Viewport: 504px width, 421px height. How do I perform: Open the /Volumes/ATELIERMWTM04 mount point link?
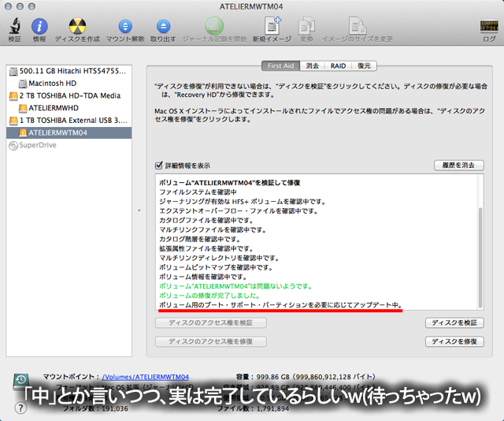click(x=145, y=377)
